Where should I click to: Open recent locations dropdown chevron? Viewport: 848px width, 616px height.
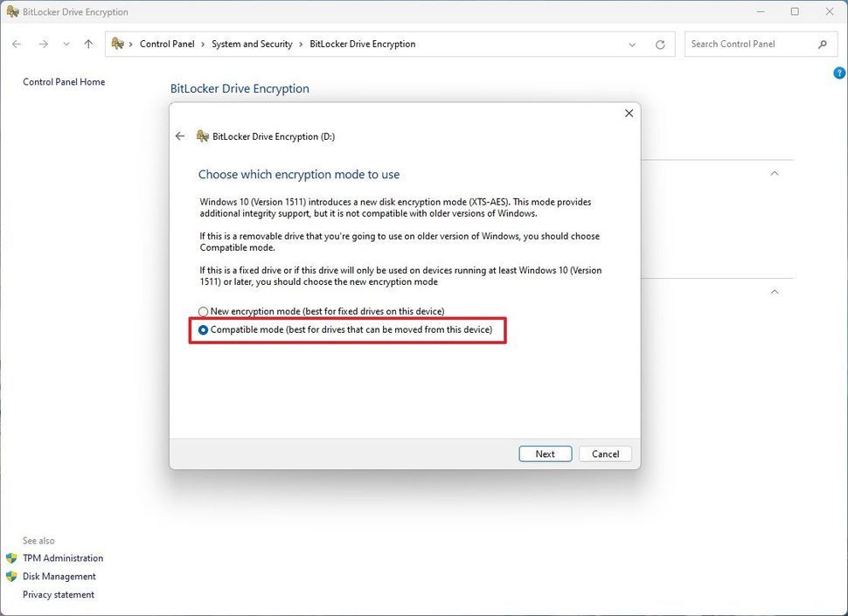tap(66, 45)
